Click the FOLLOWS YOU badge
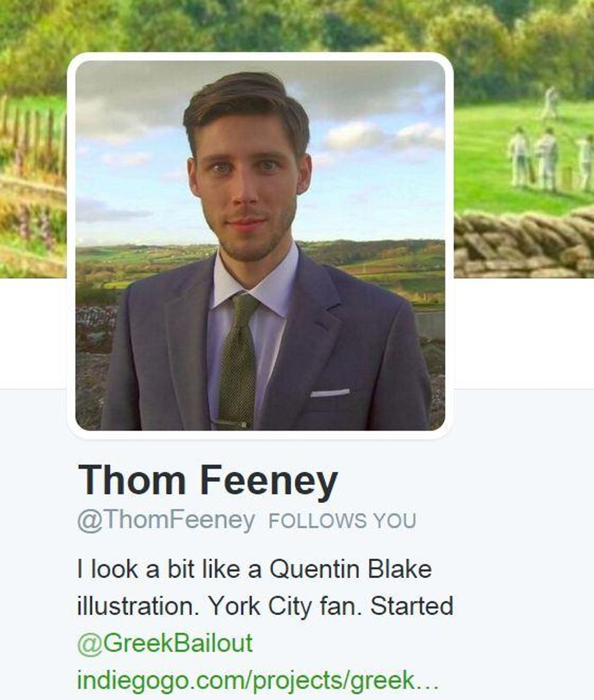Image resolution: width=594 pixels, height=700 pixels. pos(342,521)
